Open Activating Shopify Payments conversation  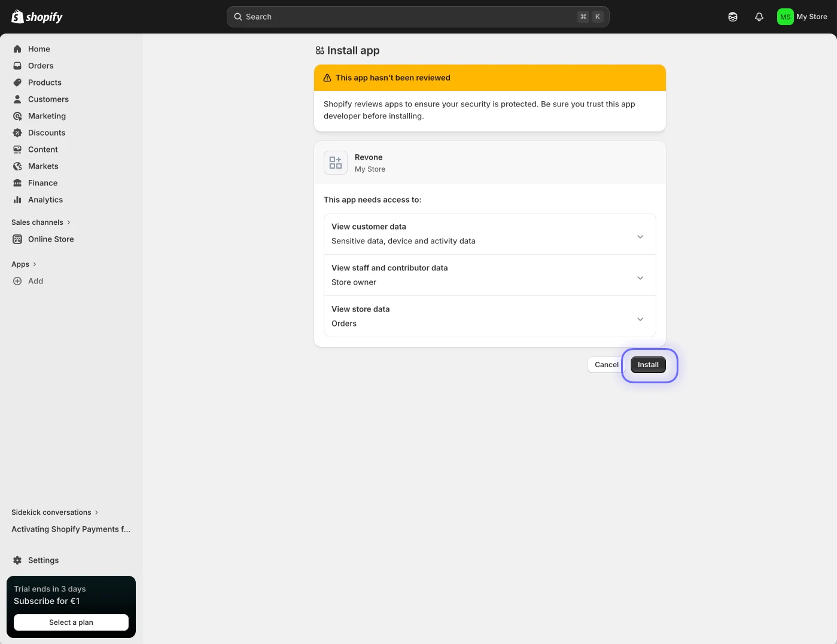[x=71, y=529]
